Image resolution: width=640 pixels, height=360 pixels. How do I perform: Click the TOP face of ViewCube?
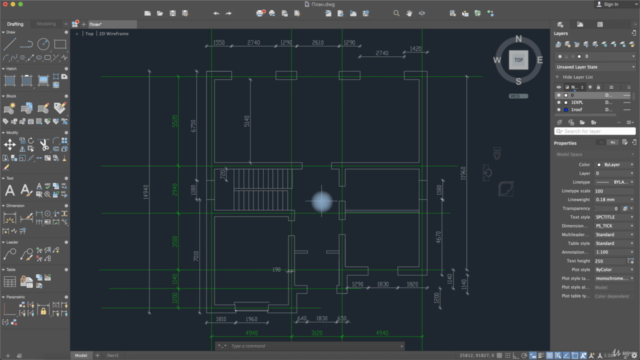tap(518, 60)
